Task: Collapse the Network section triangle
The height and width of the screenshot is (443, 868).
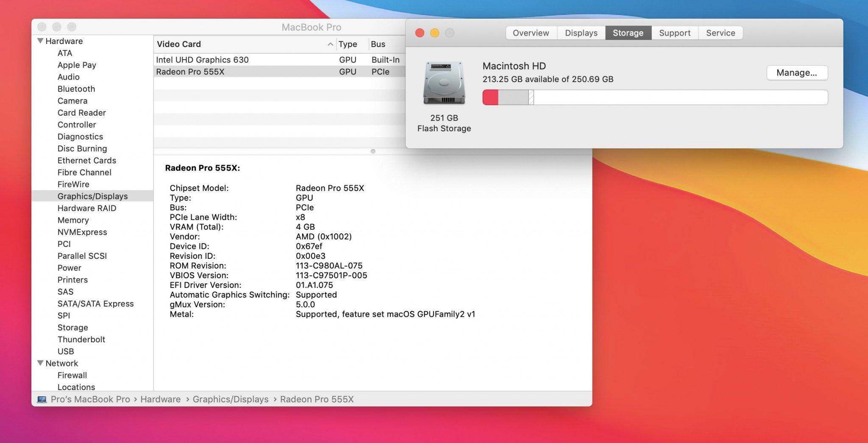Action: [40, 363]
